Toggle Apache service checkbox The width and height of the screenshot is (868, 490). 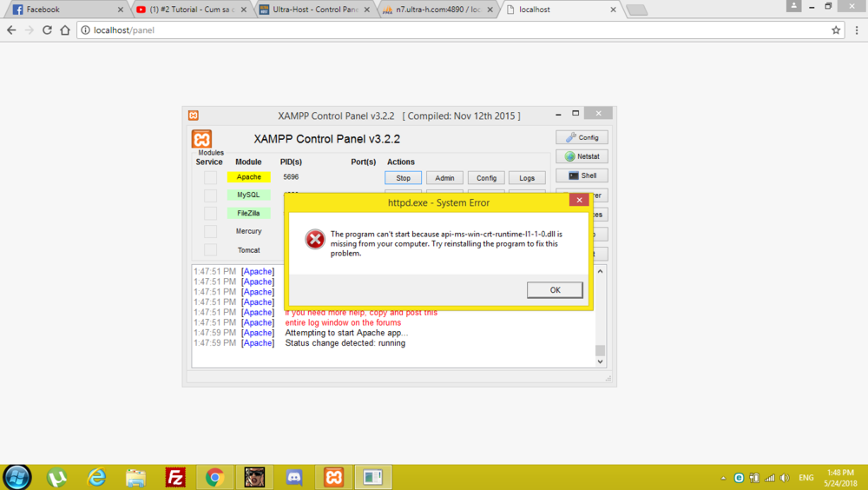(210, 177)
